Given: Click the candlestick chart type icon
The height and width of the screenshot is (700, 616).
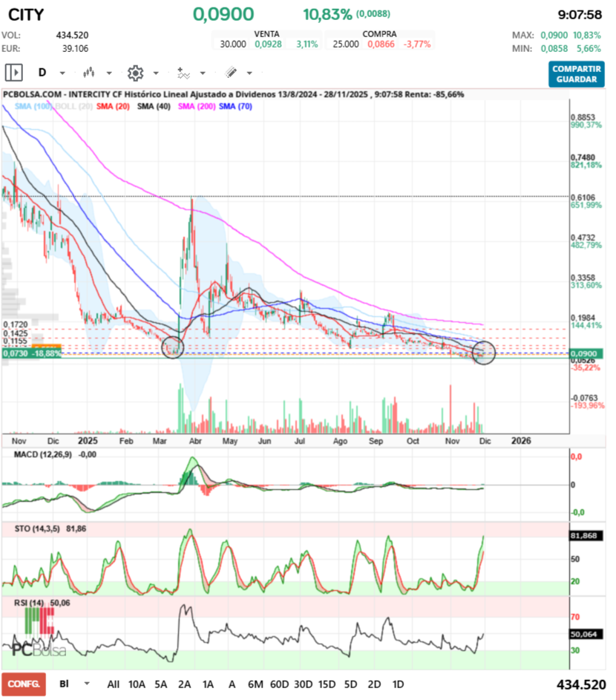Looking at the screenshot, I should [x=89, y=72].
